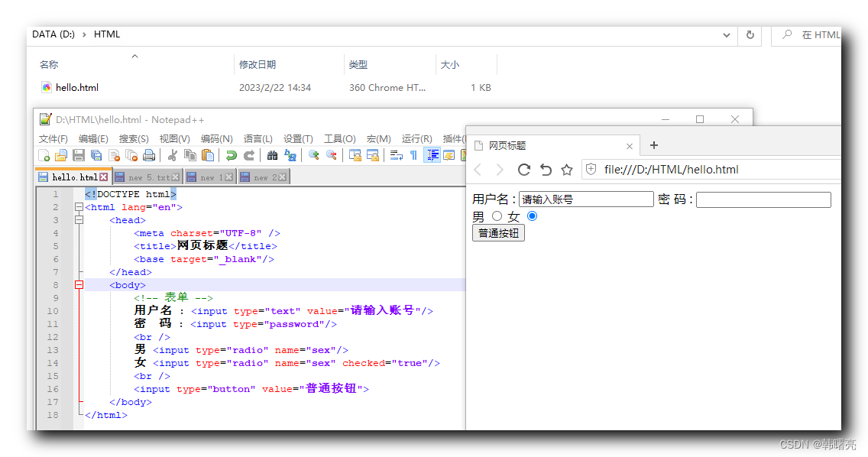Screen dimensions: 868x457
Task: Expand the Explorer address path dropdown chevron
Action: pos(727,35)
